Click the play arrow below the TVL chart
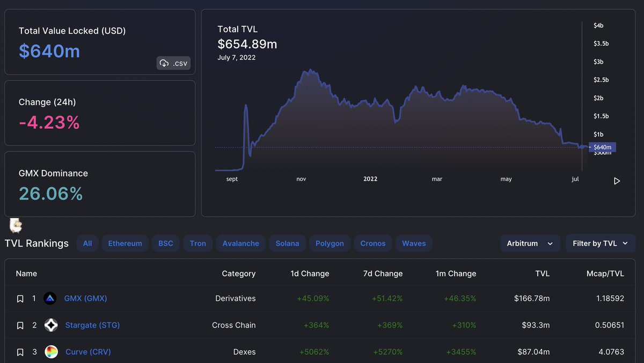Viewport: 644px width, 363px height. (x=617, y=181)
